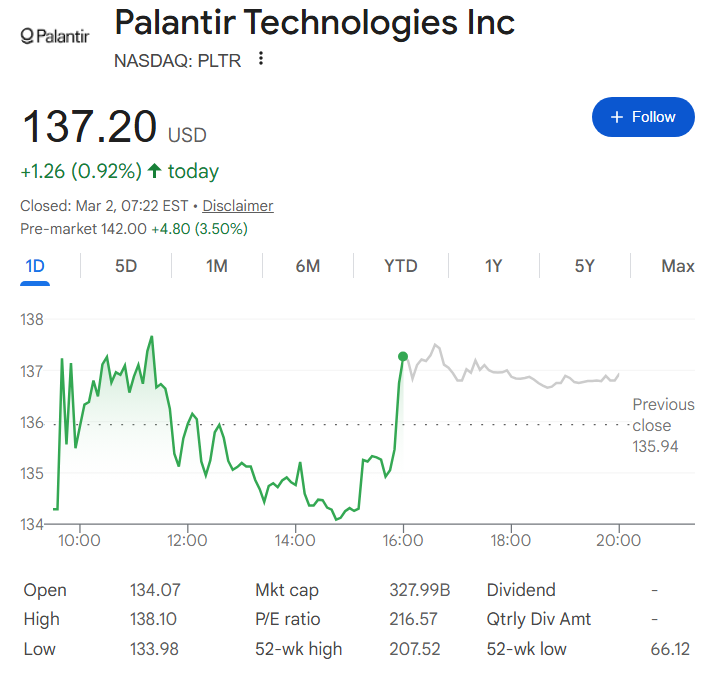Switch to the 1Y chart tab
The image size is (711, 683).
[x=493, y=266]
